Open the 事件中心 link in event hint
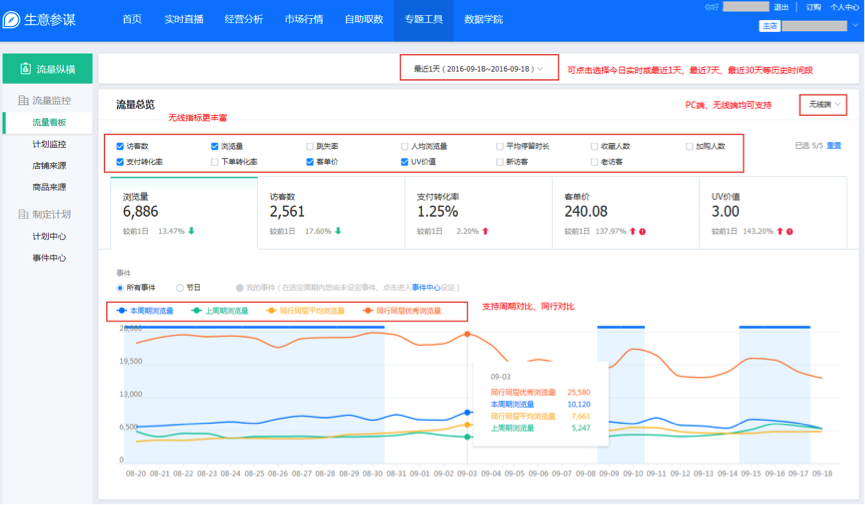 [426, 287]
